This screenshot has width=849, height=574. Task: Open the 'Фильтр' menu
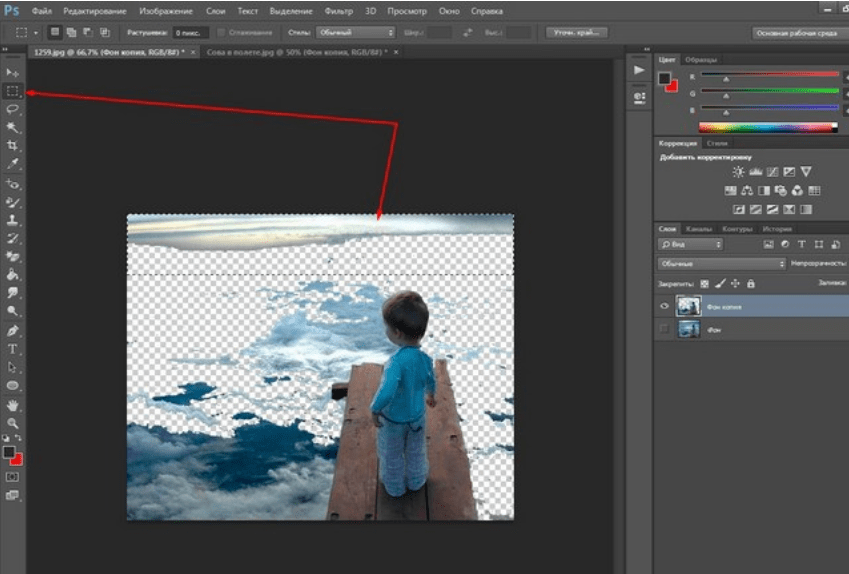tap(338, 11)
